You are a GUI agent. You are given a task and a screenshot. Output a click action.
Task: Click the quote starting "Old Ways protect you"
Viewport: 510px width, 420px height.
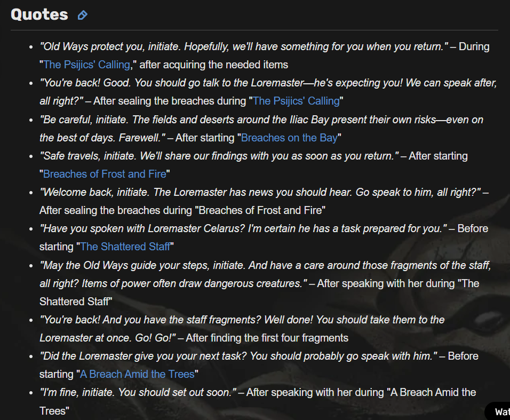pos(244,46)
